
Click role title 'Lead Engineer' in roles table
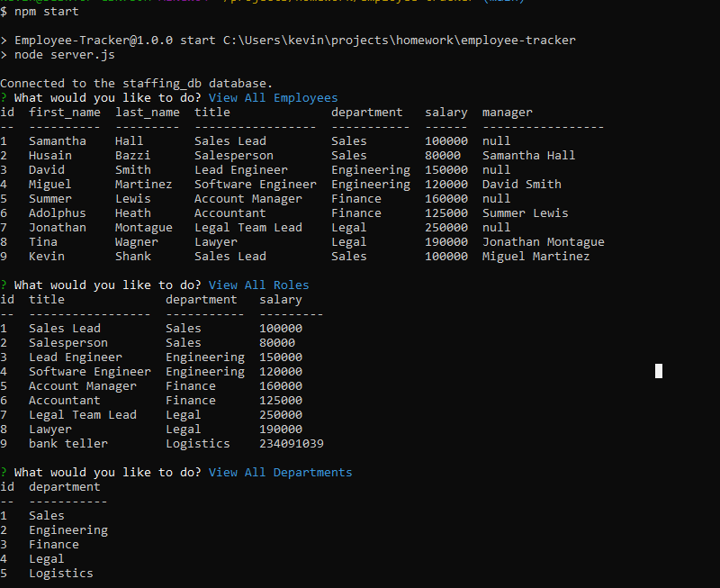coord(76,357)
